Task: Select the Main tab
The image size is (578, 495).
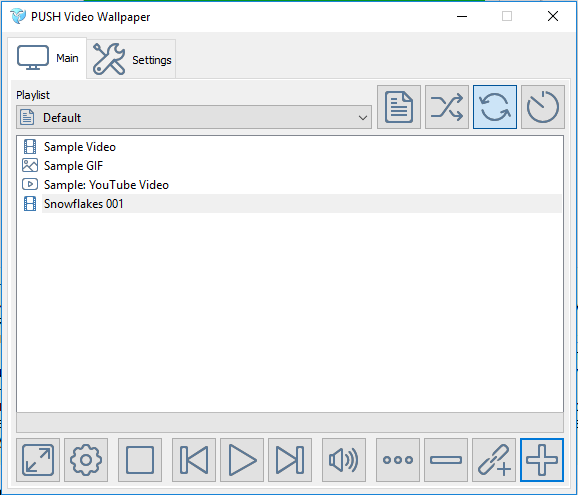Action: coord(47,58)
